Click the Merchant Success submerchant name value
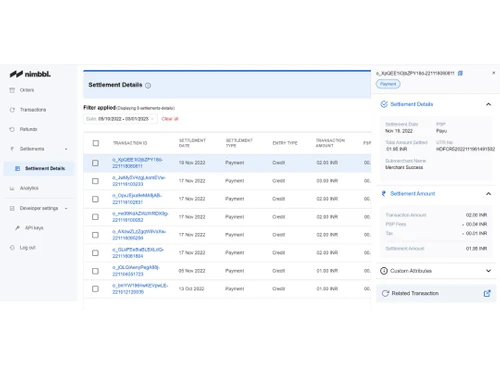500x375 pixels. pyautogui.click(x=404, y=167)
